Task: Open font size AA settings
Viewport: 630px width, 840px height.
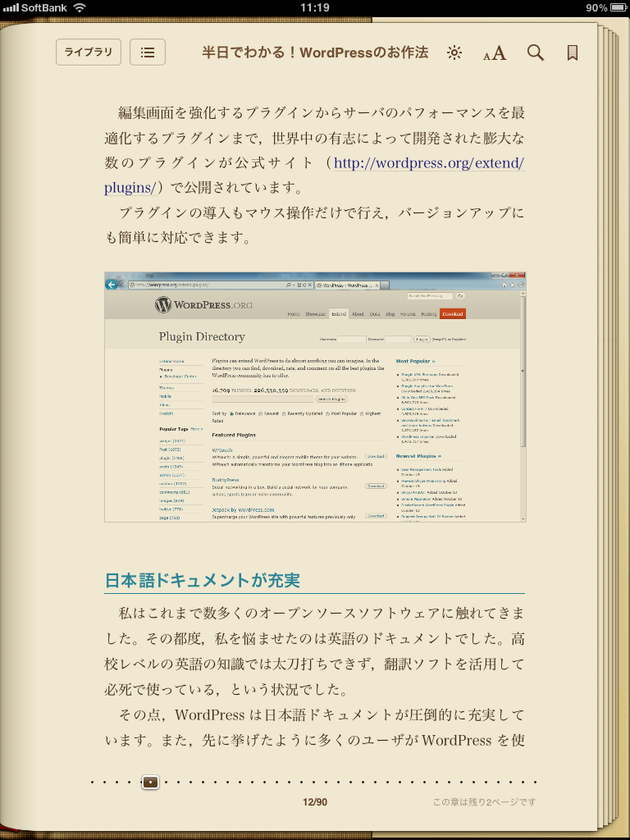Action: [495, 52]
